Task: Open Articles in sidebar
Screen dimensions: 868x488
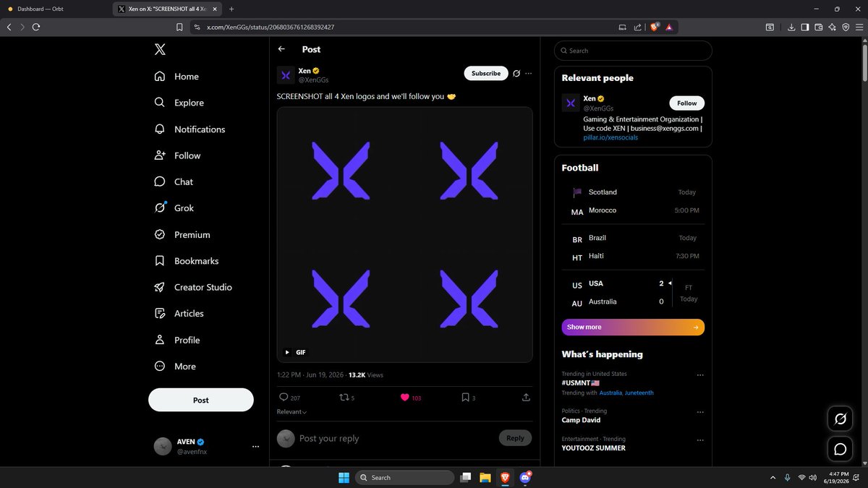Action: click(179, 314)
